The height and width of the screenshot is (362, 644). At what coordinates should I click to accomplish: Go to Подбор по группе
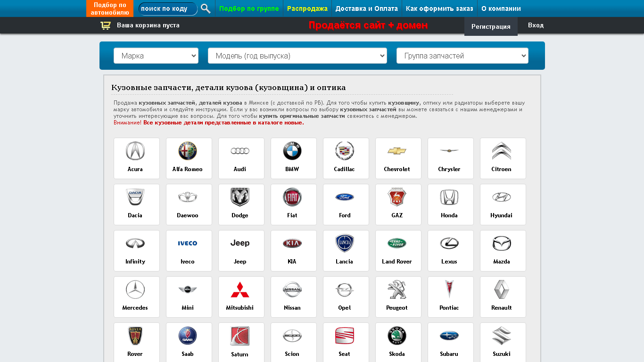point(249,8)
